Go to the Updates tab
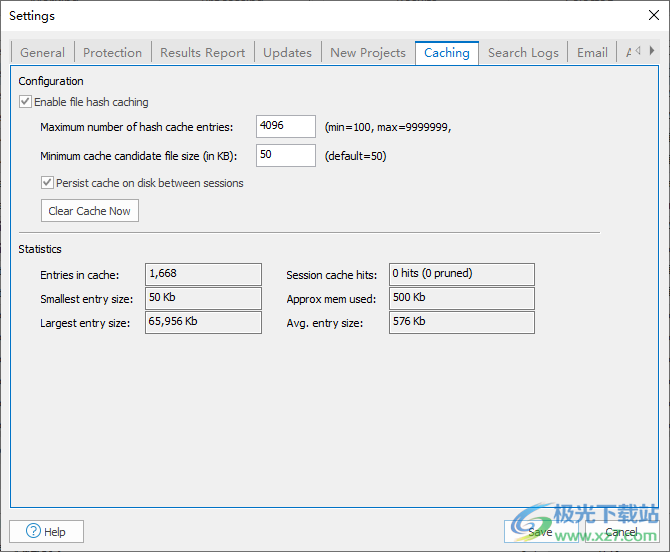The image size is (670, 552). (287, 53)
